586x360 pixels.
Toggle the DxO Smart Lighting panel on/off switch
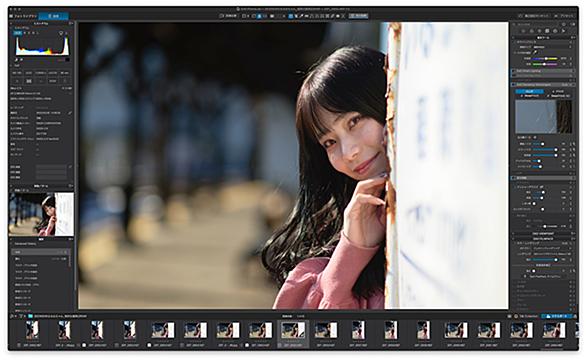pos(513,71)
